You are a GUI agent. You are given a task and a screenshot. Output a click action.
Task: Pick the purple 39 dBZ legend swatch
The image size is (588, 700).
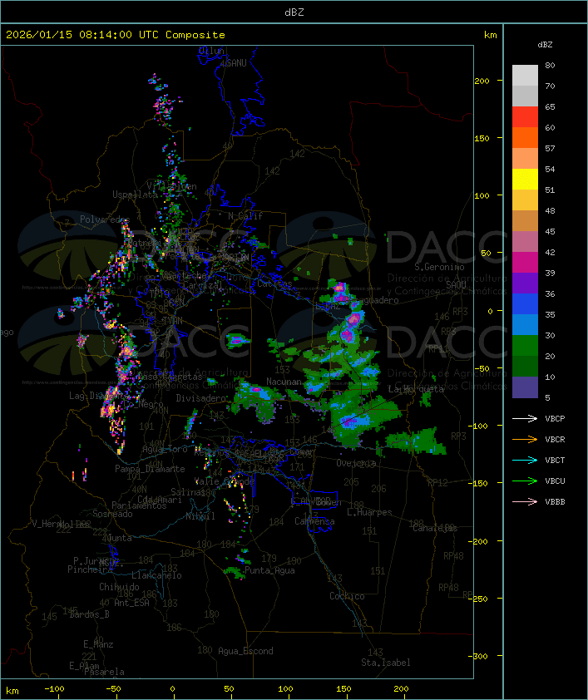pos(525,283)
